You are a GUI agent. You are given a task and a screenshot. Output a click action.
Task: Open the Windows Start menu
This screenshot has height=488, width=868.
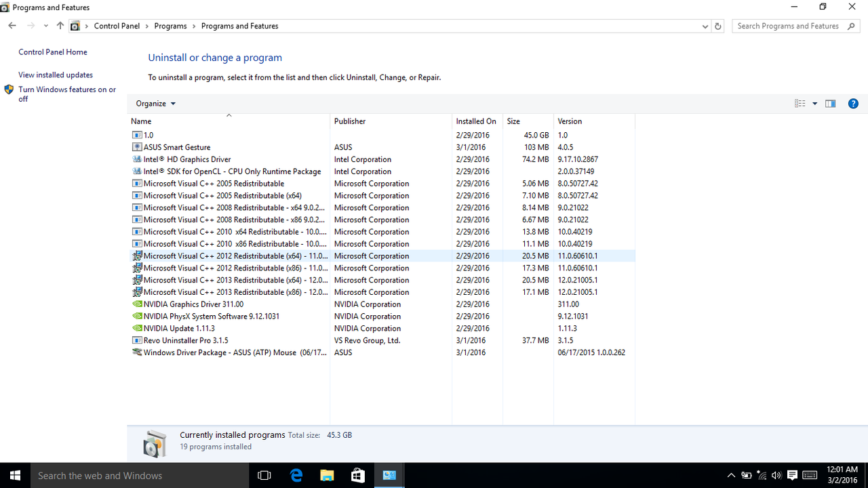click(15, 475)
